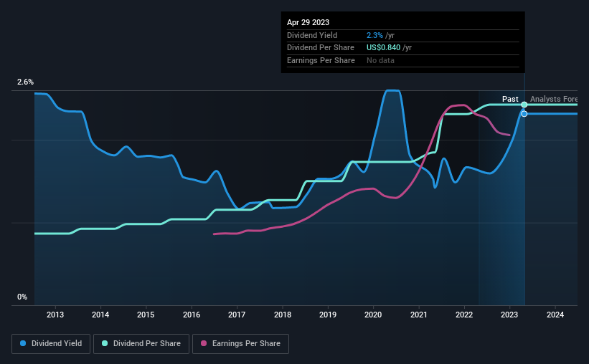The image size is (589, 364).
Task: Click the 0% y-axis label
Action: 22,297
